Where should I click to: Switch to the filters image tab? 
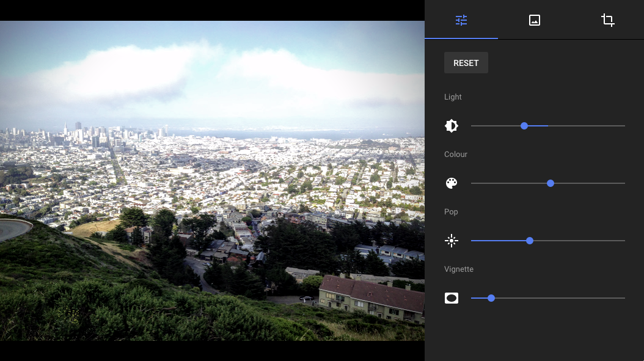[x=535, y=20]
